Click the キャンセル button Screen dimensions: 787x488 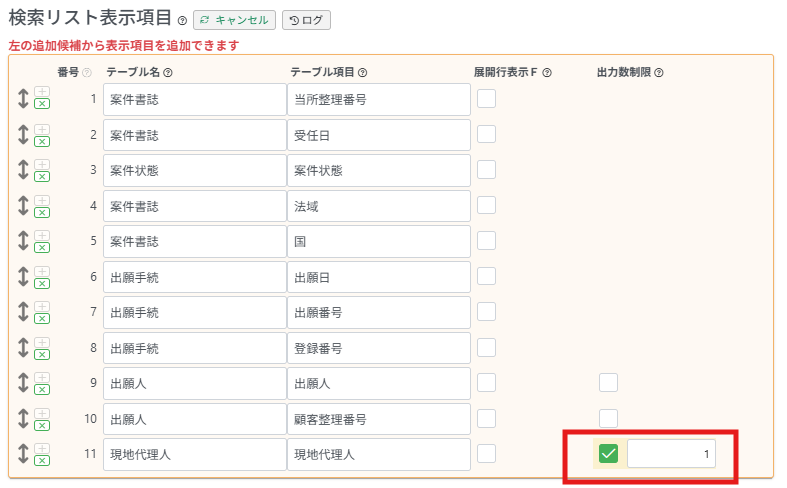click(234, 20)
